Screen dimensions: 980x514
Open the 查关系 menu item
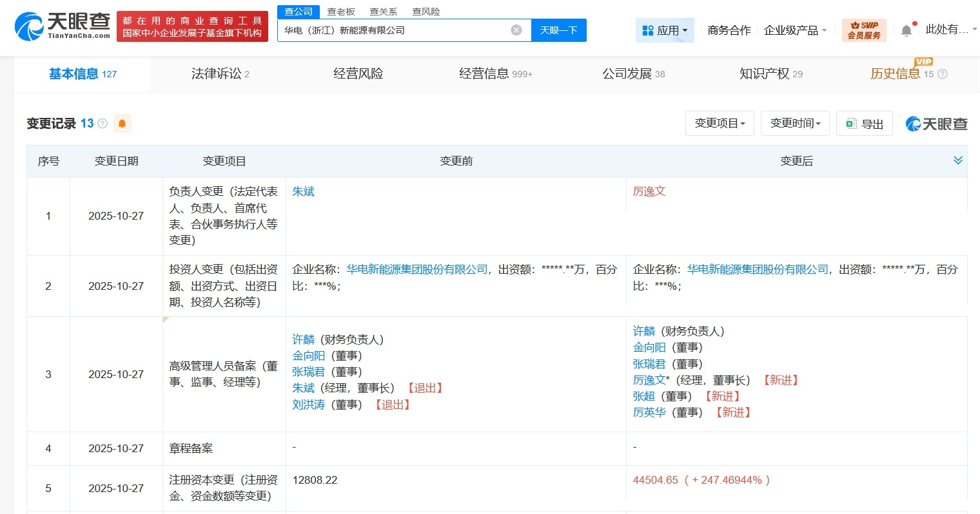coord(384,11)
